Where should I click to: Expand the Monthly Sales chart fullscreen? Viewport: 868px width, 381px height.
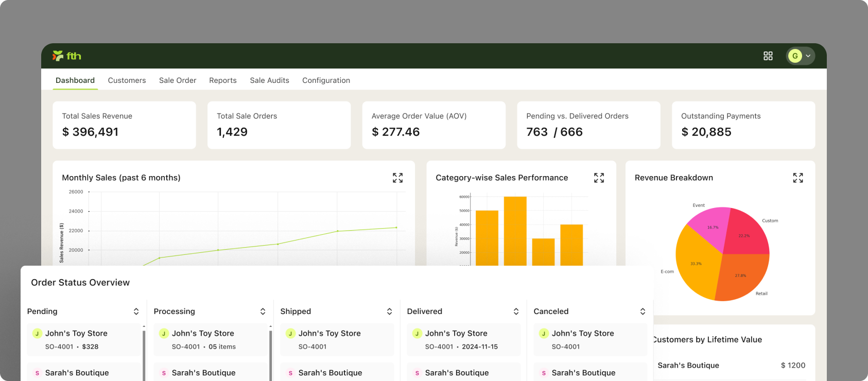(x=397, y=178)
